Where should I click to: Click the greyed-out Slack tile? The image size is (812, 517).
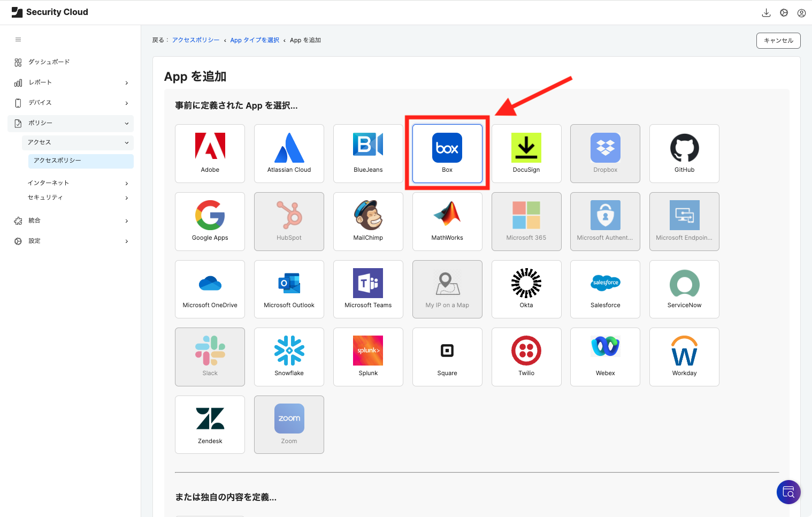coord(210,357)
